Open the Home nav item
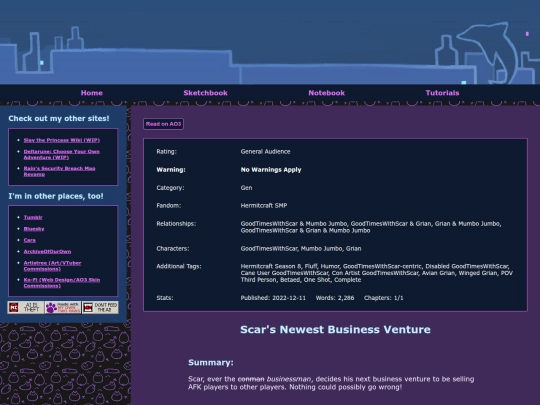The height and width of the screenshot is (405, 540). coord(92,93)
